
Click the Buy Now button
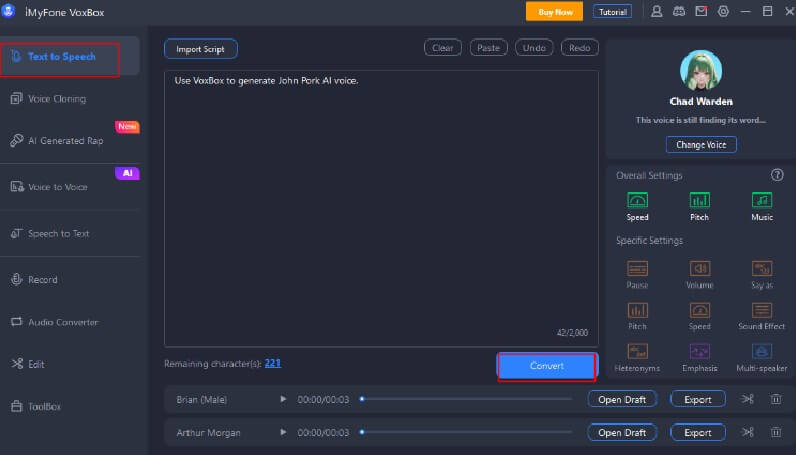[554, 12]
